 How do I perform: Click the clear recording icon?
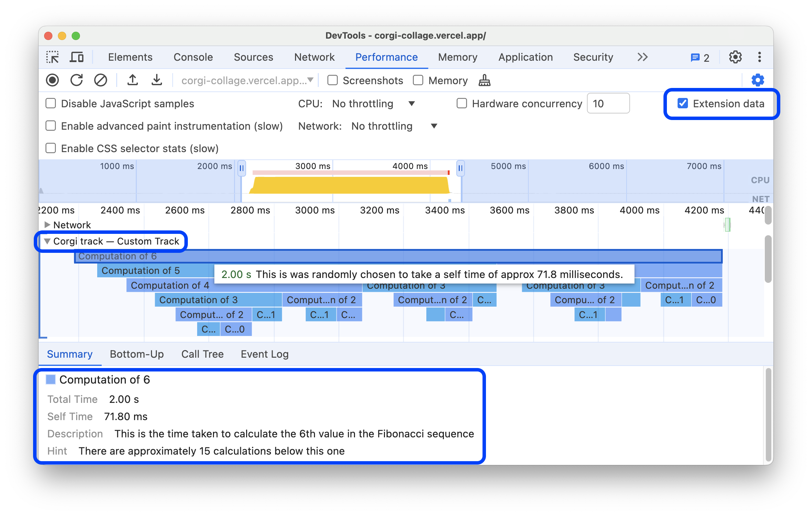pos(101,80)
